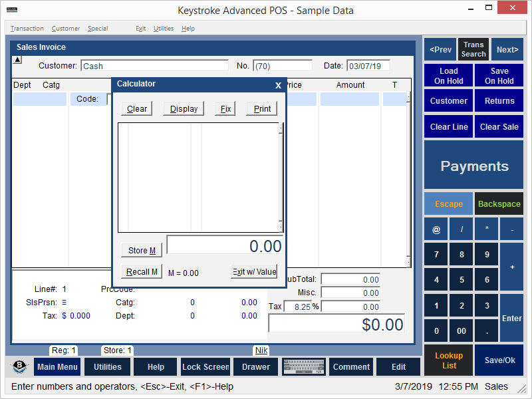Close the Calculator dialog
The image size is (532, 399).
pos(278,85)
